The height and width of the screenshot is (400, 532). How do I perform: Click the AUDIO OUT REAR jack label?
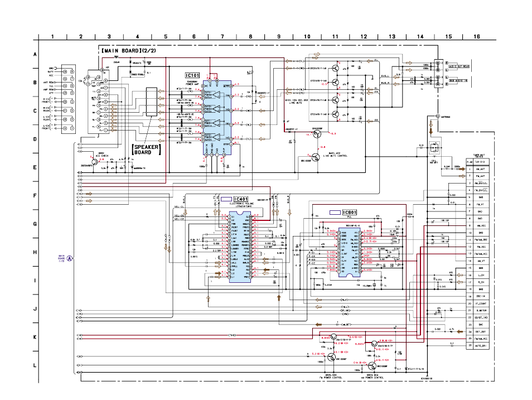pos(459,66)
